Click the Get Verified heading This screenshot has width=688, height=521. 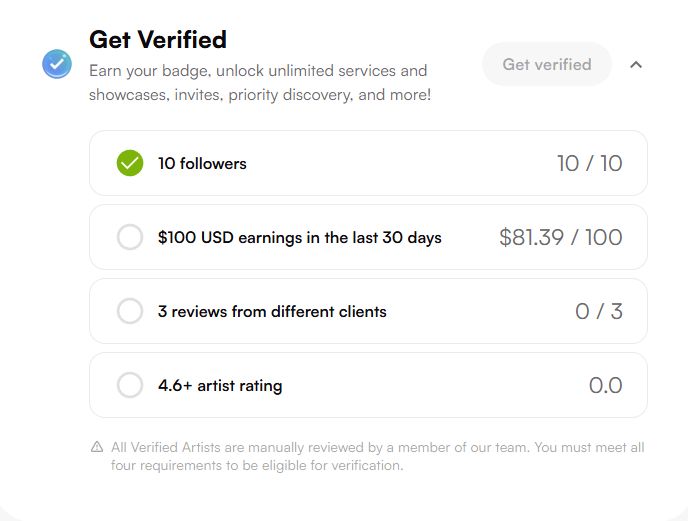158,39
